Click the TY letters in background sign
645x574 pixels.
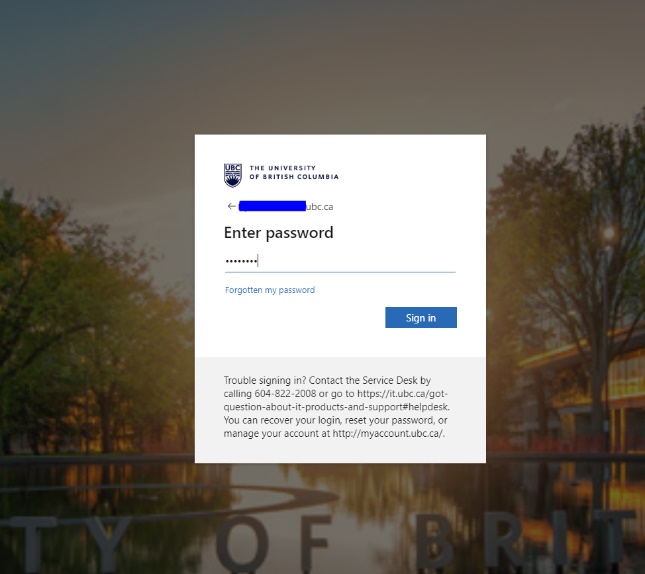[68, 542]
